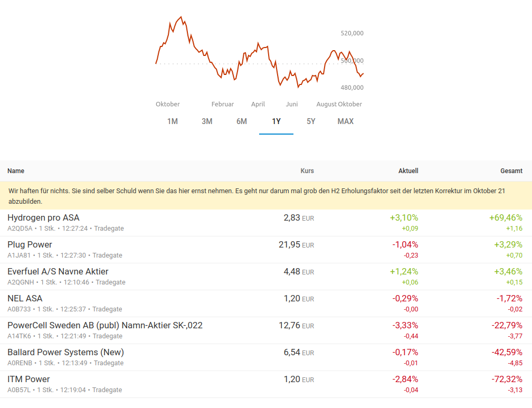
Task: Click Hydrogen pro's +69,46% total gain
Action: pos(506,217)
